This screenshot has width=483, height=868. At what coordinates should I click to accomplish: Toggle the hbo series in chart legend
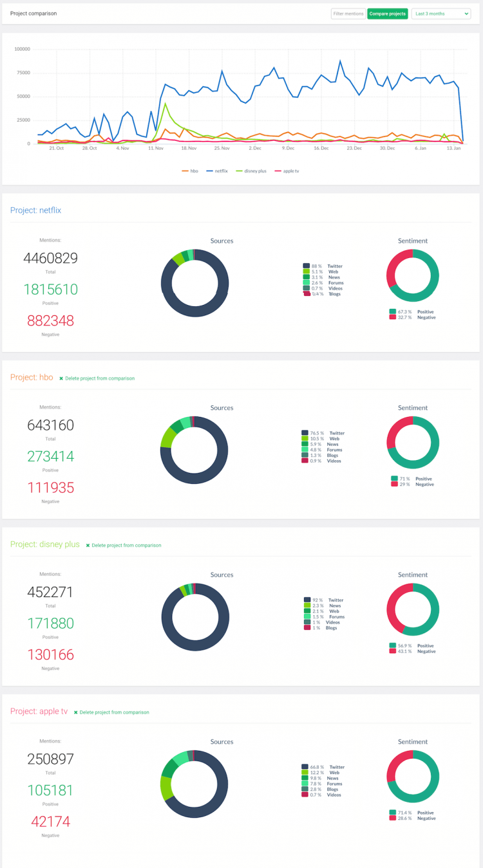(190, 171)
